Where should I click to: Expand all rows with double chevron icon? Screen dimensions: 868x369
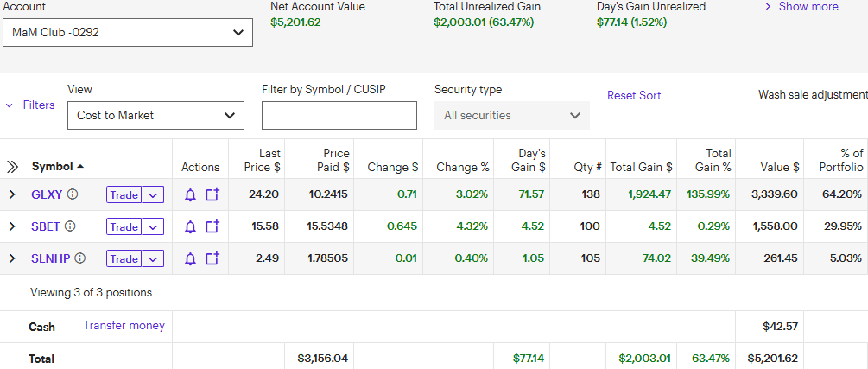click(x=13, y=167)
